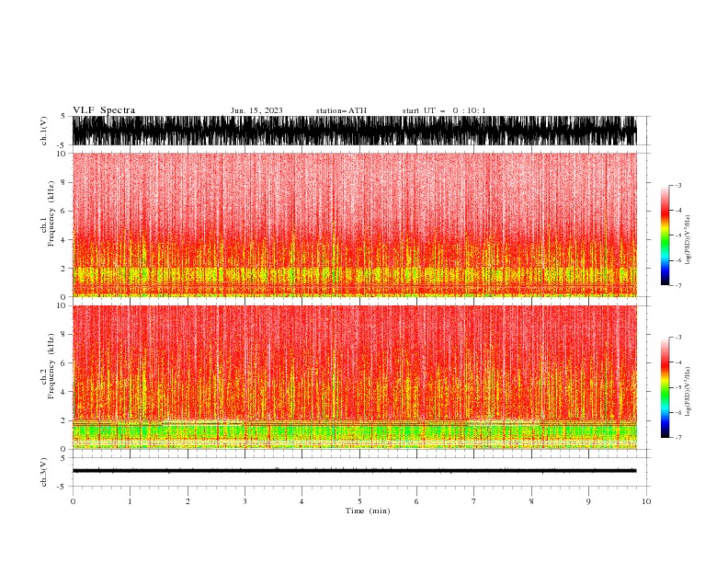Screen dimensions: 728x563
Task: Click the time axis tick label '10'
Action: tap(646, 501)
